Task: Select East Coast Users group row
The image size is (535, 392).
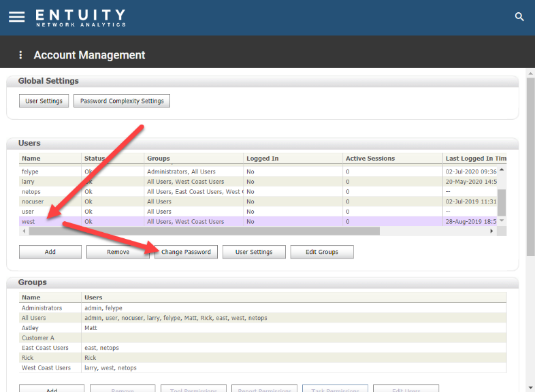Action: coord(263,348)
